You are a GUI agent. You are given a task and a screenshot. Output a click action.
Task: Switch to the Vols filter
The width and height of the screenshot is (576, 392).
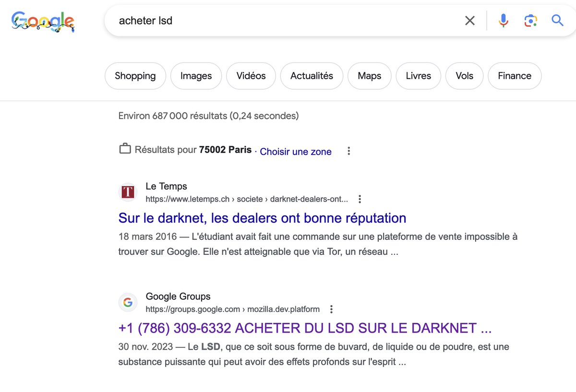[465, 76]
